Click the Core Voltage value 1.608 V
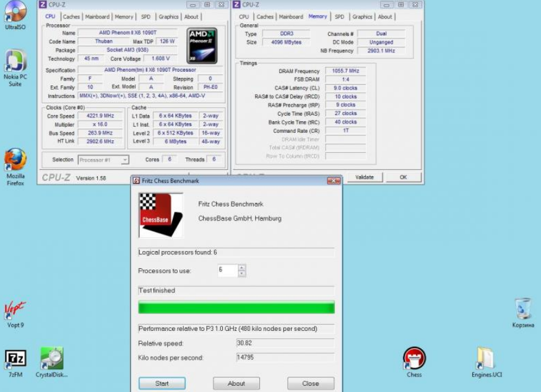541x392 pixels. (161, 59)
